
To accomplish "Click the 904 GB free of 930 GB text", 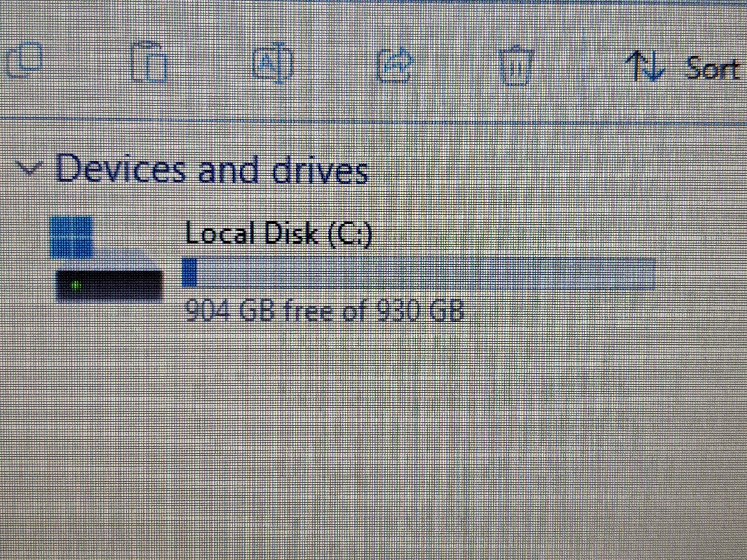I will tap(324, 310).
